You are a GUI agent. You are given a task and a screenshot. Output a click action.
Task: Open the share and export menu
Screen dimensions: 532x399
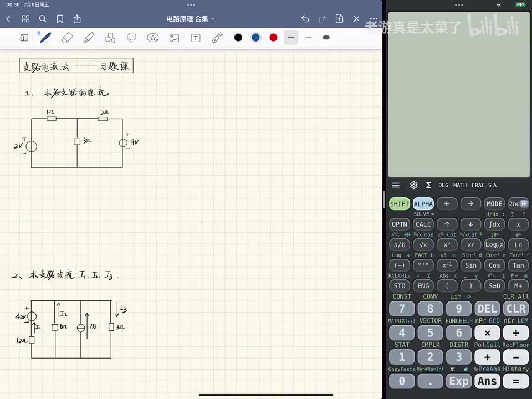[x=77, y=19]
